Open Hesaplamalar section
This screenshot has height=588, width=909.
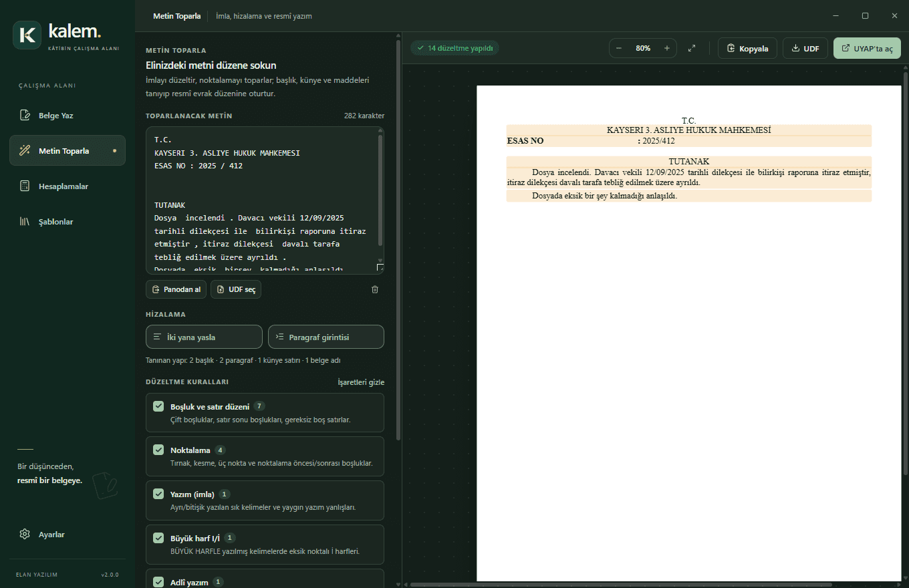point(68,186)
